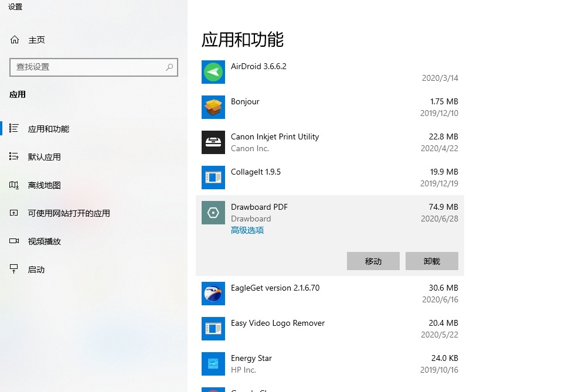Select the Bonjour app name
565x392 pixels.
tap(245, 101)
